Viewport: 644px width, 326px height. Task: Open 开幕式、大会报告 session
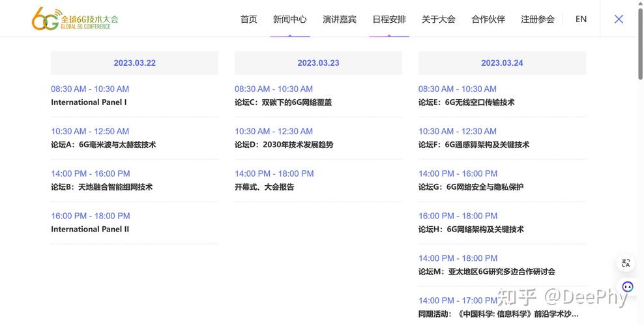[x=265, y=187]
